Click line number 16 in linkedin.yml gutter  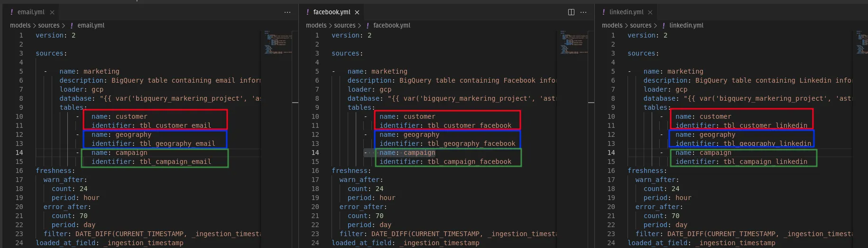[x=611, y=171]
